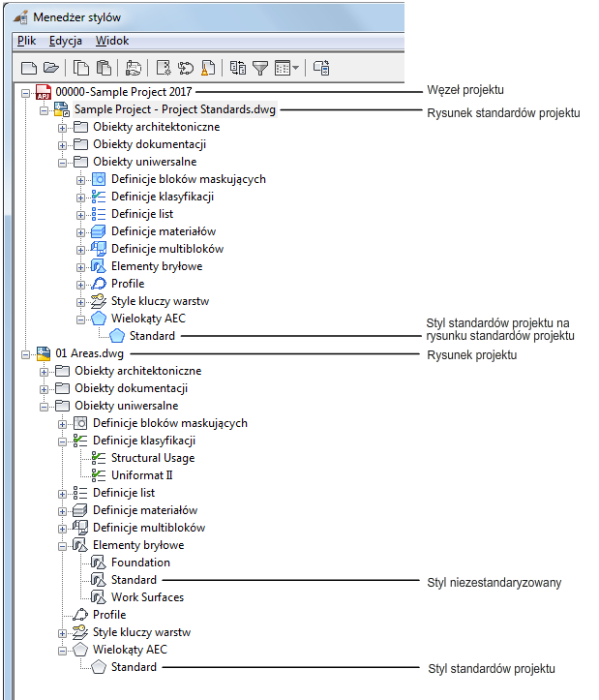The height and width of the screenshot is (700, 599).
Task: Select Definicje multibloków under 01 Areas.dwg
Action: pyautogui.click(x=149, y=528)
